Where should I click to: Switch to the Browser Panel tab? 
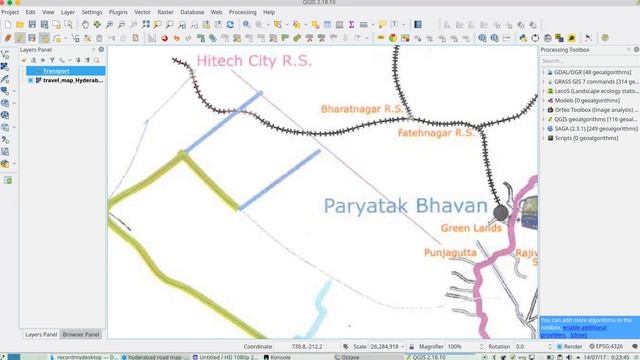[x=81, y=334]
